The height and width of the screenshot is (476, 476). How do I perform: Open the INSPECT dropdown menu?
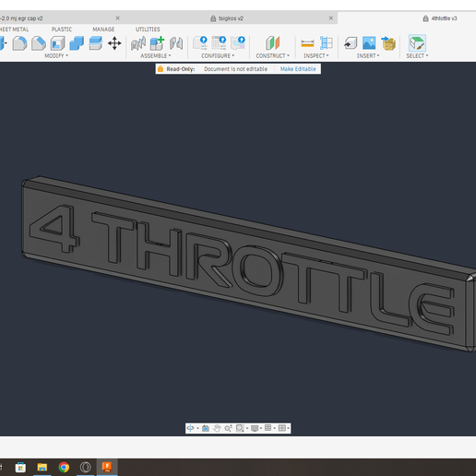click(x=316, y=55)
